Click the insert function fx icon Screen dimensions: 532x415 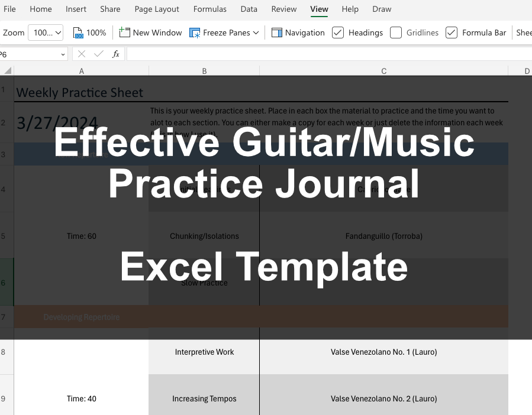[x=116, y=54]
